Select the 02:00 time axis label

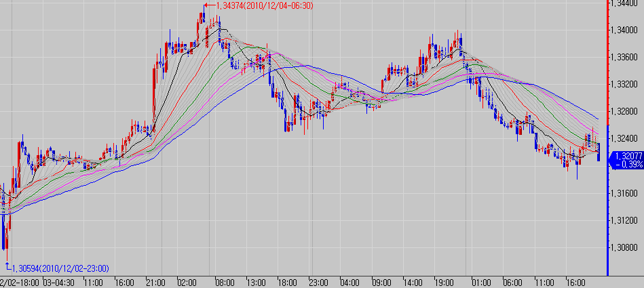(x=187, y=282)
